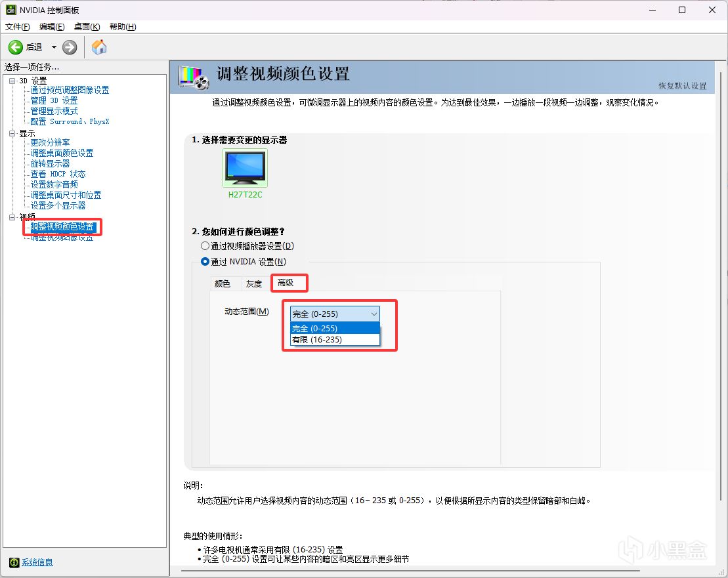Click the Forward arrow icon
Image resolution: width=728 pixels, height=578 pixels.
70,47
